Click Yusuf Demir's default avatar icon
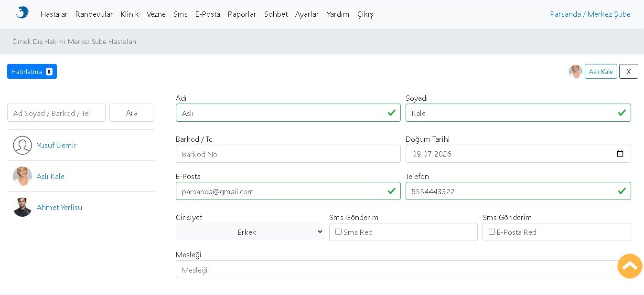The height and width of the screenshot is (295, 644). [x=22, y=145]
